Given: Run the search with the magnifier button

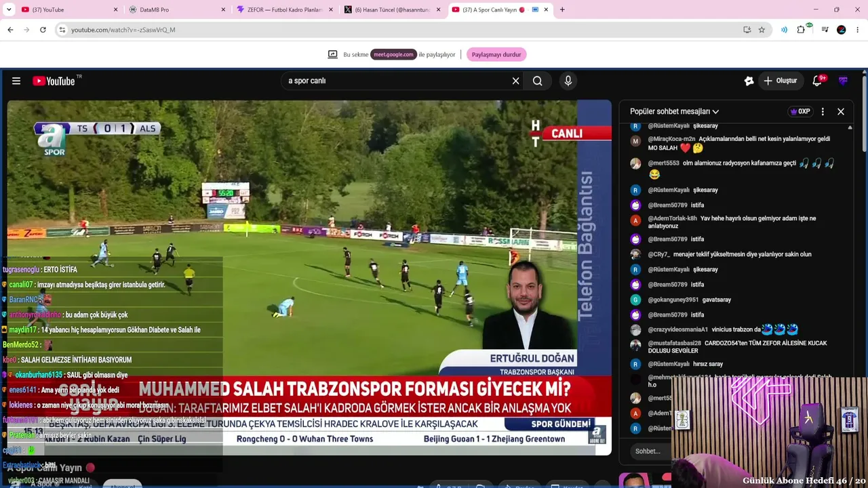Looking at the screenshot, I should point(537,81).
